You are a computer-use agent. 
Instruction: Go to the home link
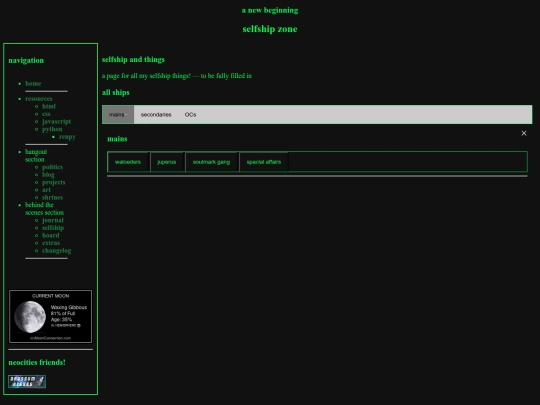tap(33, 83)
